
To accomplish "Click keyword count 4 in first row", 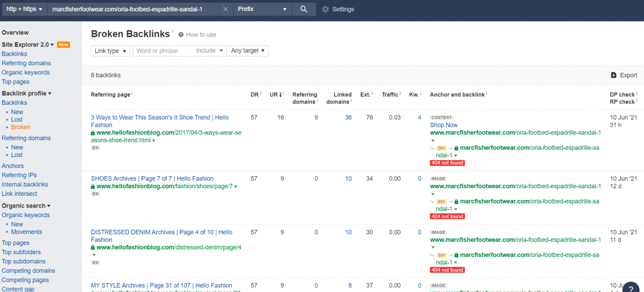I will point(419,117).
